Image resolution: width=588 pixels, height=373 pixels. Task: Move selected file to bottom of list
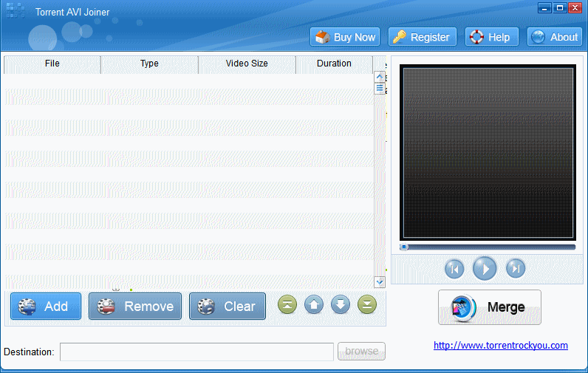[366, 305]
